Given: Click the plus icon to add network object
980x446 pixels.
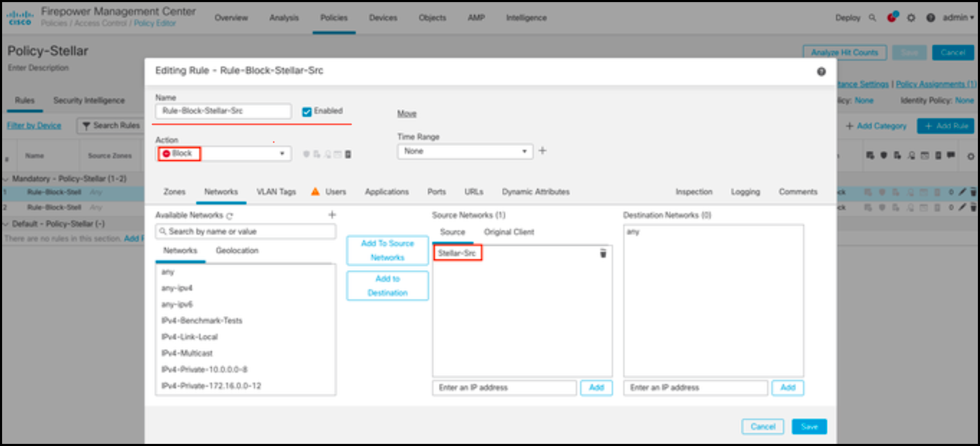Looking at the screenshot, I should pos(332,215).
